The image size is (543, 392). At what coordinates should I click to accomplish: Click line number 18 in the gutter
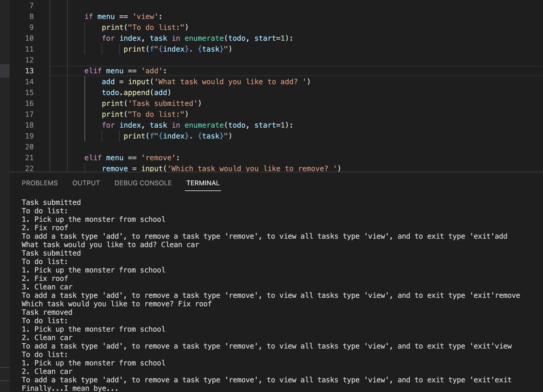pos(29,125)
